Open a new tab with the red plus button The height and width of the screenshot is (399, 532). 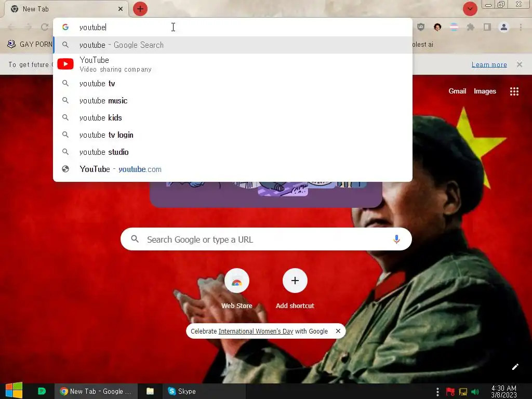[140, 9]
